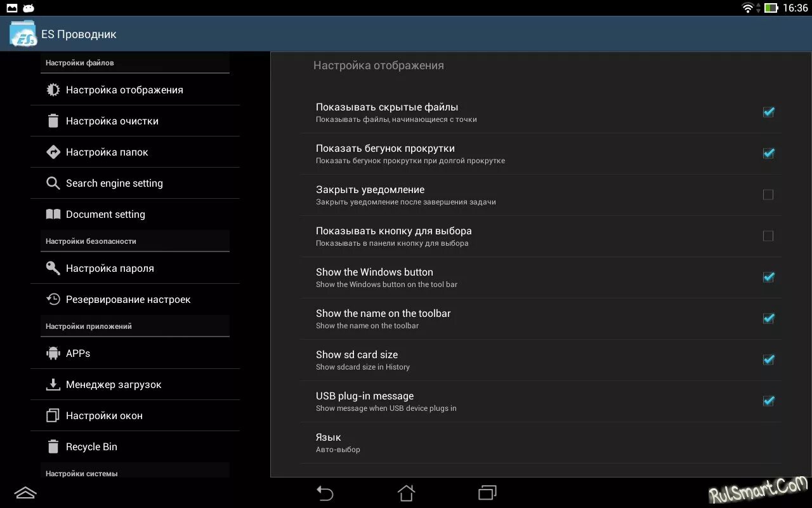The width and height of the screenshot is (812, 508).
Task: Uncheck Show the name on the toolbar checkbox
Action: 768,318
